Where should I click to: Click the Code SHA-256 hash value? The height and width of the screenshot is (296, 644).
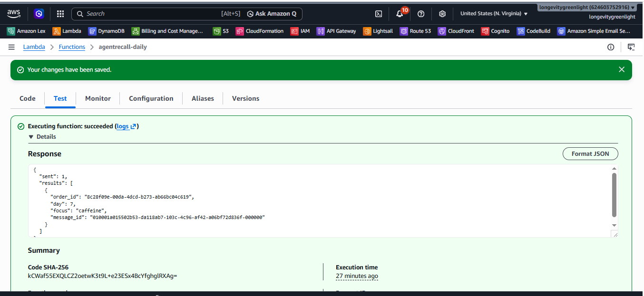coord(103,276)
